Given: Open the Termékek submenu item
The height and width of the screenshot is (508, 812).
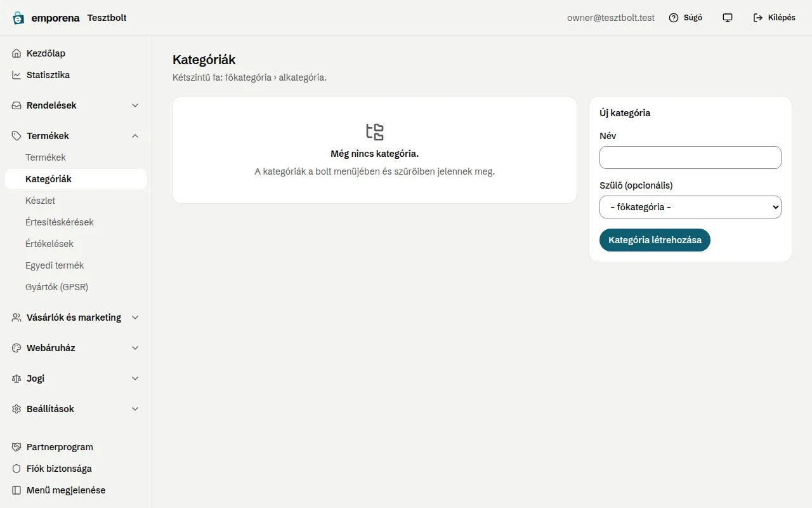Looking at the screenshot, I should pos(76,157).
